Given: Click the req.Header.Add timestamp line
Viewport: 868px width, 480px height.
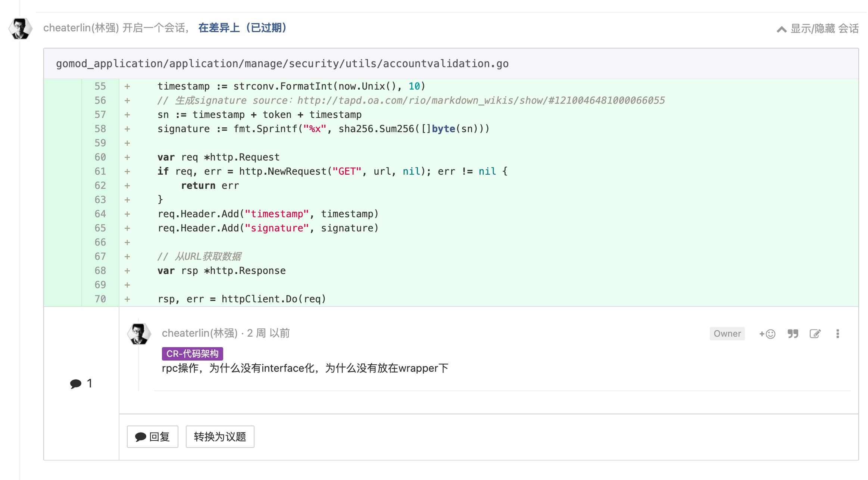Looking at the screenshot, I should click(268, 214).
